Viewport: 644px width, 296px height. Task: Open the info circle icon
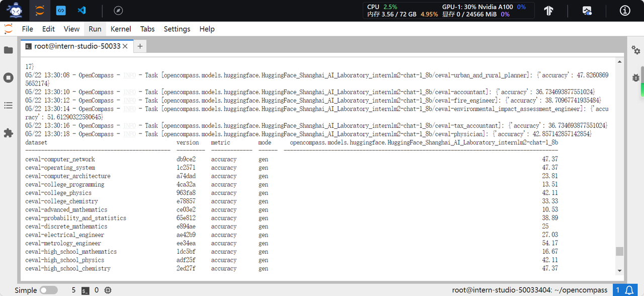[625, 11]
